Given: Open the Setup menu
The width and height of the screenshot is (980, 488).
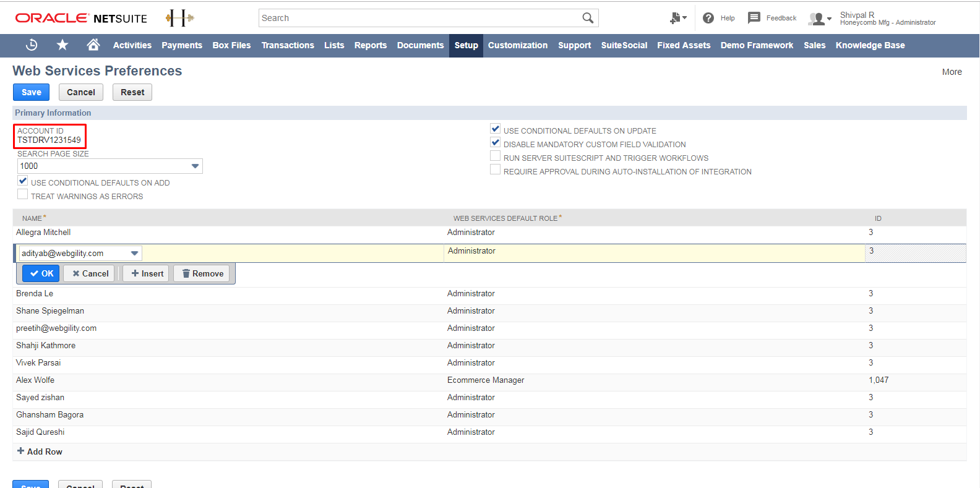Looking at the screenshot, I should [x=466, y=45].
